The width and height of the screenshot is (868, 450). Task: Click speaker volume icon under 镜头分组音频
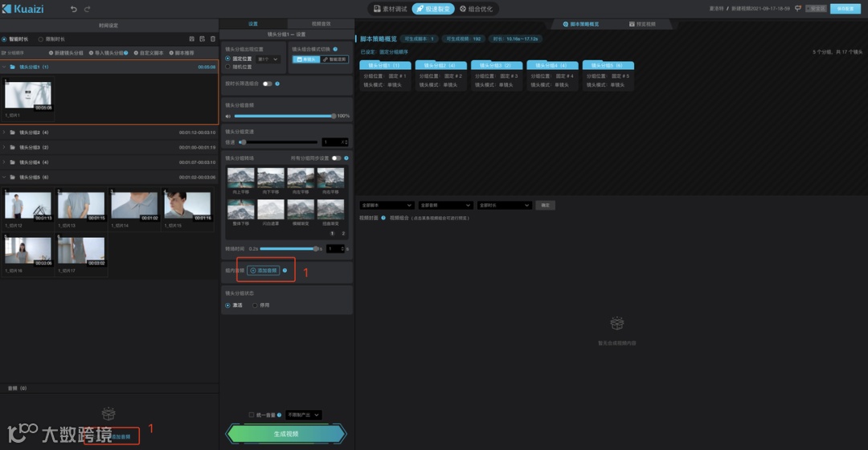click(228, 117)
